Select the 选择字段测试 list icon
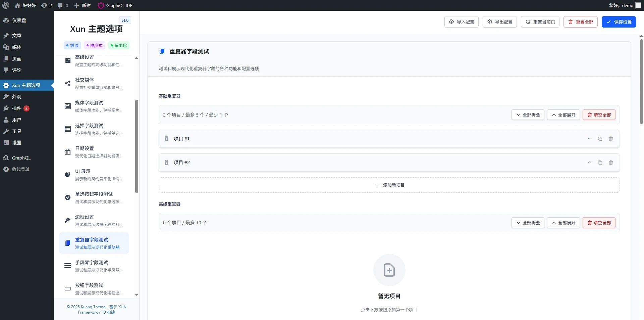This screenshot has width=644, height=320. [x=68, y=129]
